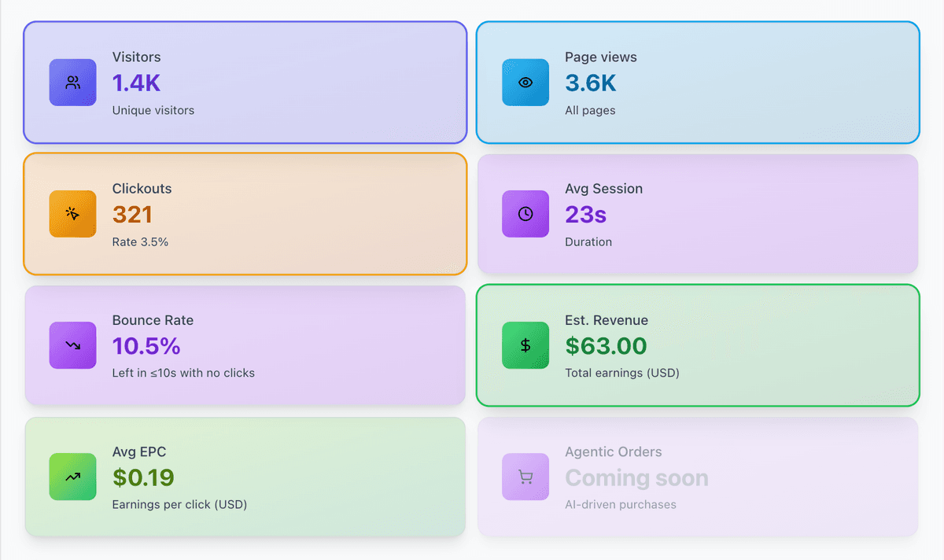The height and width of the screenshot is (560, 944).
Task: Click the Unique visitors caption
Action: [153, 110]
